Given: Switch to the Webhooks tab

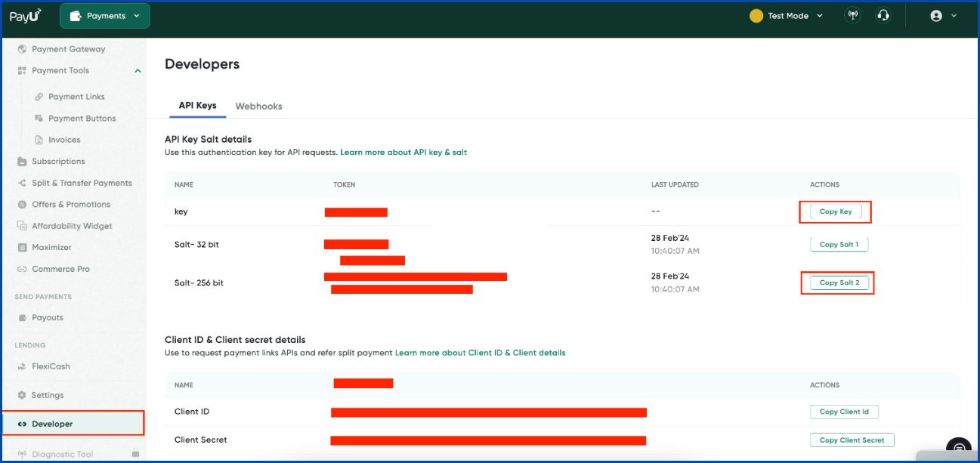Looking at the screenshot, I should click(x=258, y=106).
